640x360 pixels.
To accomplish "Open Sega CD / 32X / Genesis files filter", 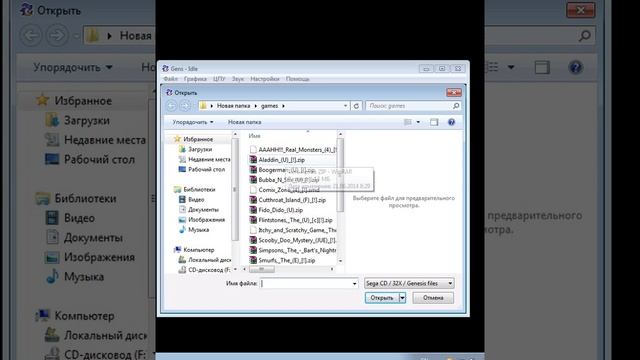I will (x=409, y=283).
